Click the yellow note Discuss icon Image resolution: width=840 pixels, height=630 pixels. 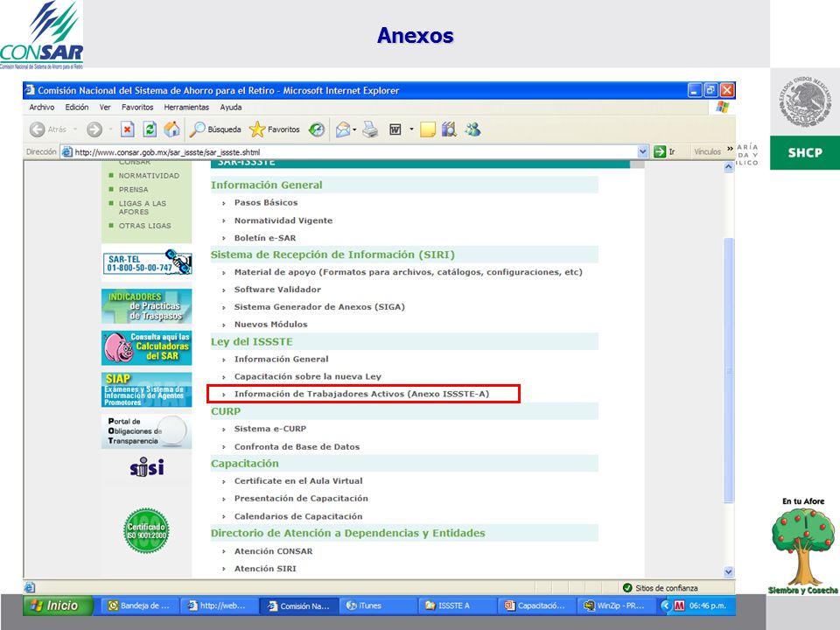point(428,129)
